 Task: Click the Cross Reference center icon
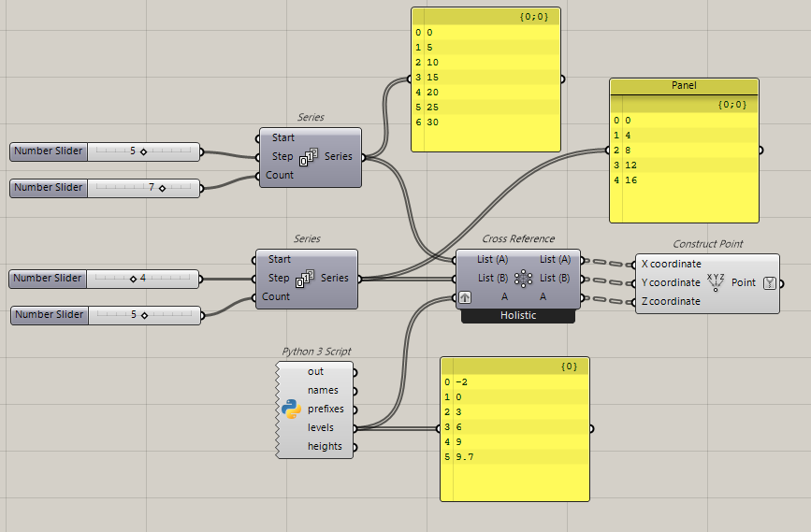(524, 279)
